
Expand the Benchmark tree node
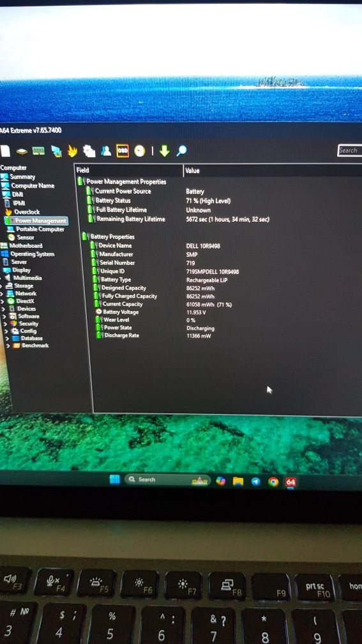pos(8,346)
